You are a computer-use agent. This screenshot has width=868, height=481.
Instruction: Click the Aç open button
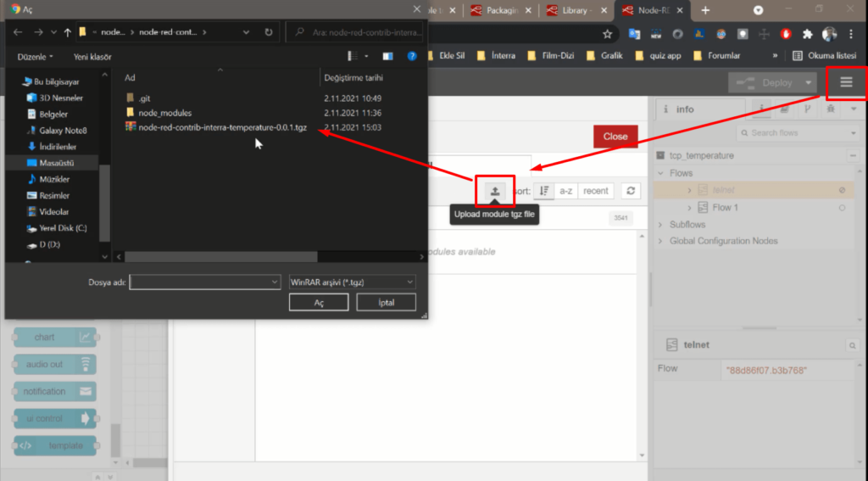[319, 303]
